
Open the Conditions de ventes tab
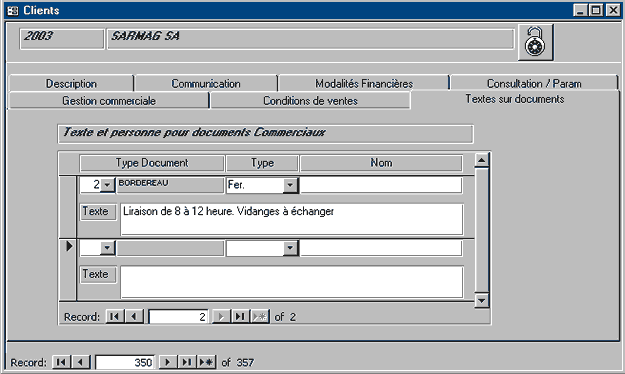pos(310,100)
